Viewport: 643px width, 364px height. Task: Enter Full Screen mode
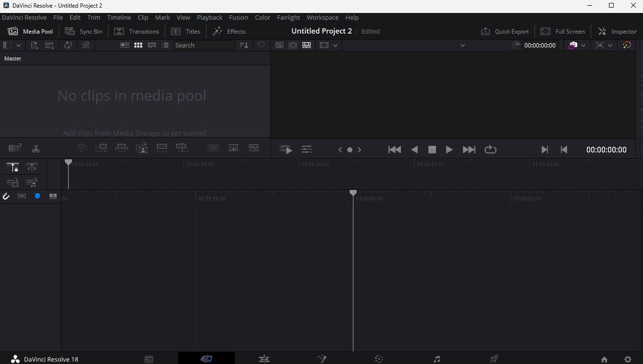coord(562,31)
